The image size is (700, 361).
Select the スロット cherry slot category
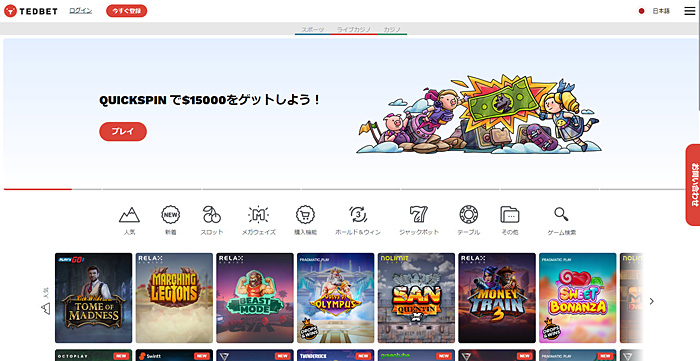pyautogui.click(x=212, y=220)
